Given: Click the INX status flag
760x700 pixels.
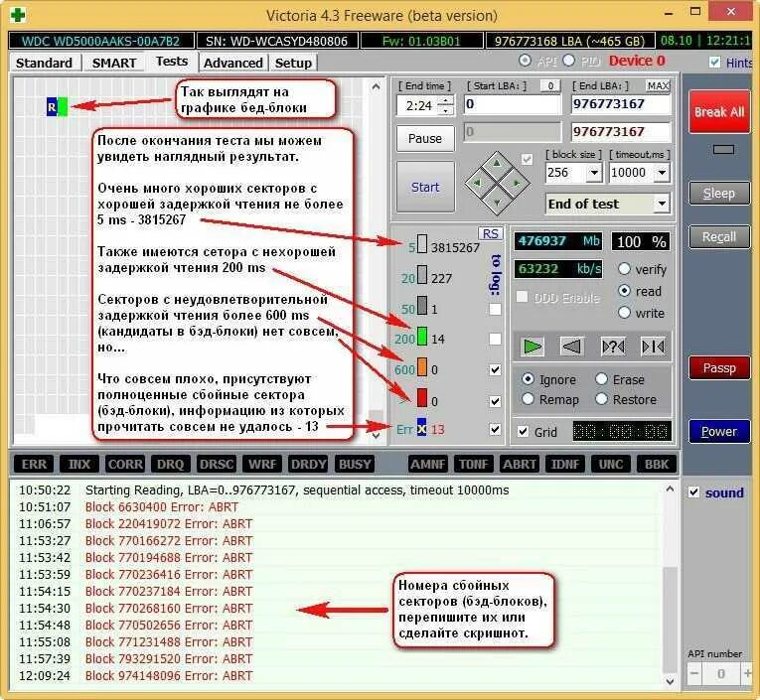Looking at the screenshot, I should [79, 464].
